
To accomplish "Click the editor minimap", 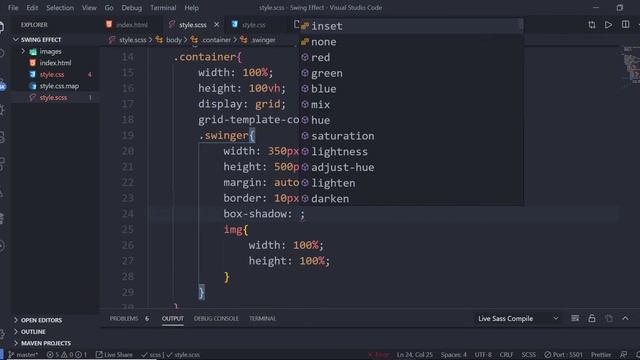I will (631, 65).
